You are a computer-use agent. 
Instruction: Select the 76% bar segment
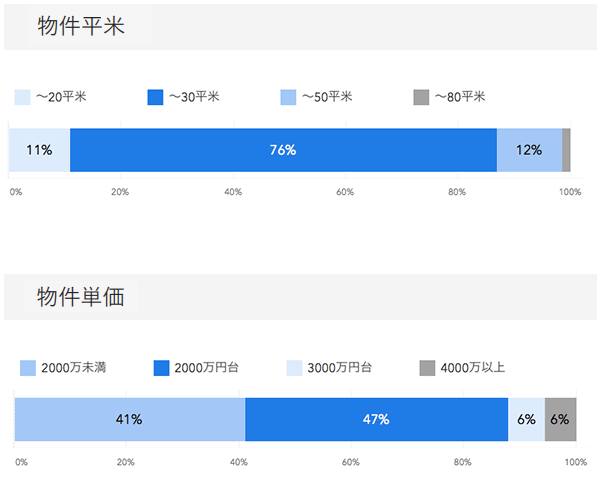coord(283,150)
